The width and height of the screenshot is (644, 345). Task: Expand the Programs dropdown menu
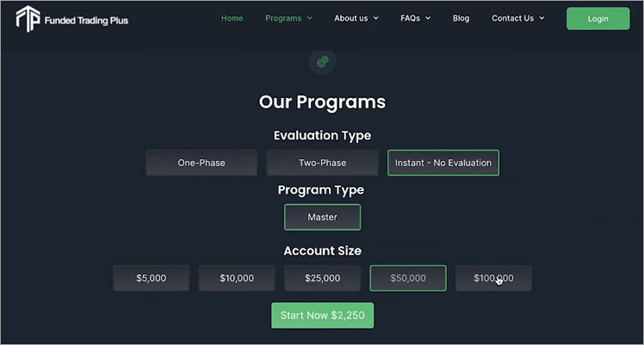(288, 18)
